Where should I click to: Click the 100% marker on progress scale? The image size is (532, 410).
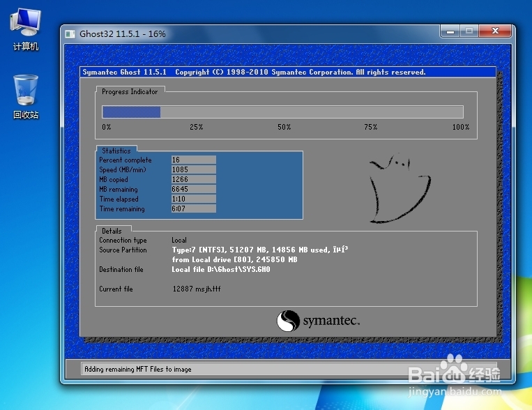pyautogui.click(x=461, y=127)
